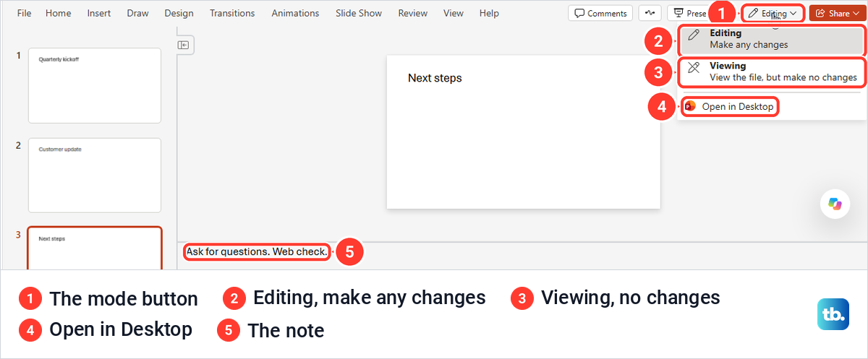Select the Customer update slide thumbnail
868x359 pixels.
point(95,176)
